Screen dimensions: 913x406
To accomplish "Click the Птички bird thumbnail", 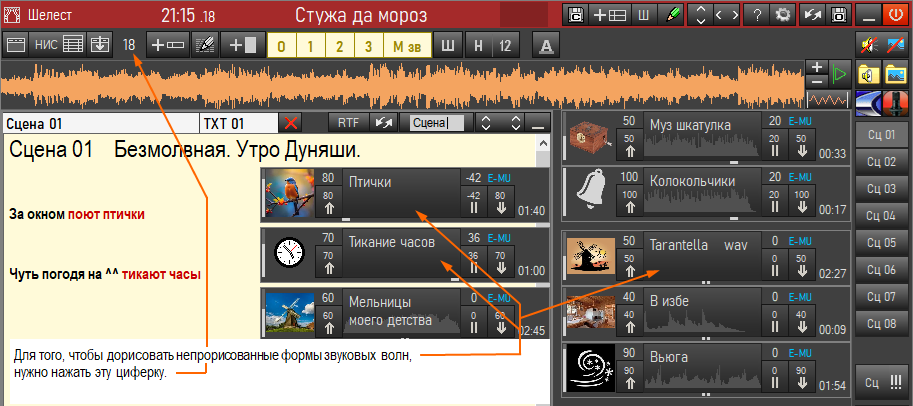I will tap(289, 194).
